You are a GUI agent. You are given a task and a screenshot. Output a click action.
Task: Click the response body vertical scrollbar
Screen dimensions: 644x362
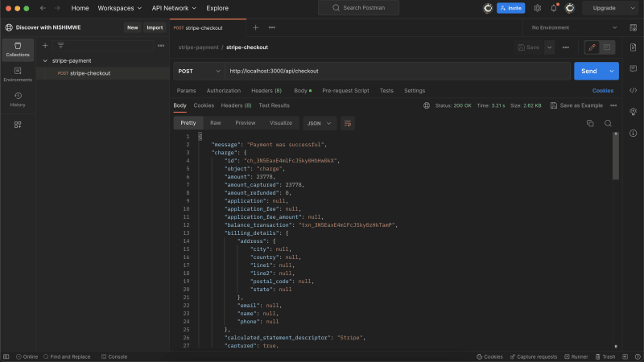615,156
